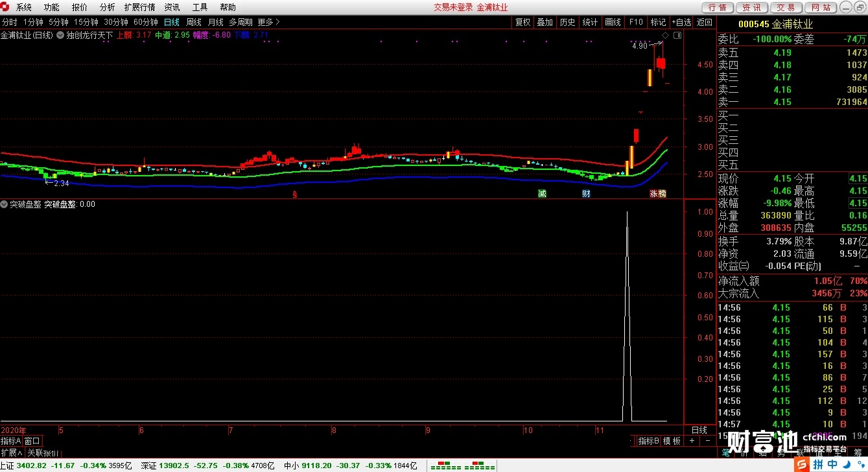Screen dimensions: 868x472
Task: Click the 资讯 button at top right
Action: 752,8
